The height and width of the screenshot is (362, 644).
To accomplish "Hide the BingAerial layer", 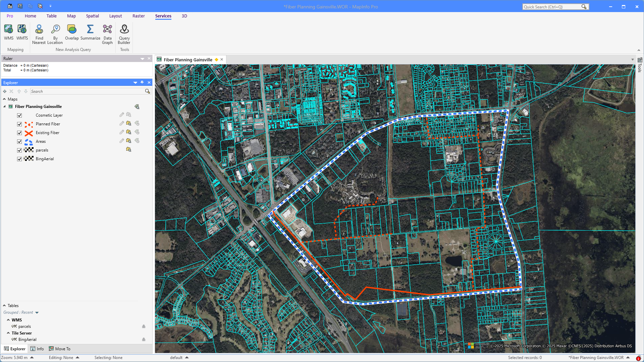I will [19, 159].
